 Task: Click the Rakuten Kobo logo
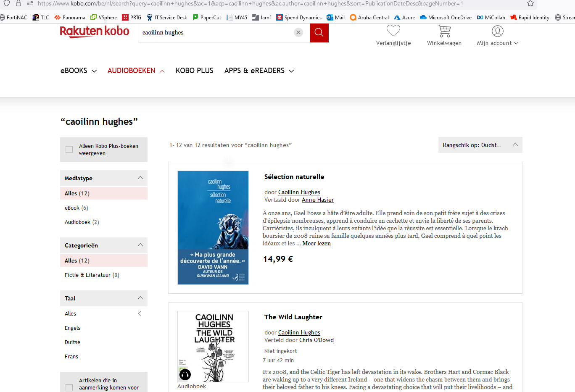click(x=95, y=32)
